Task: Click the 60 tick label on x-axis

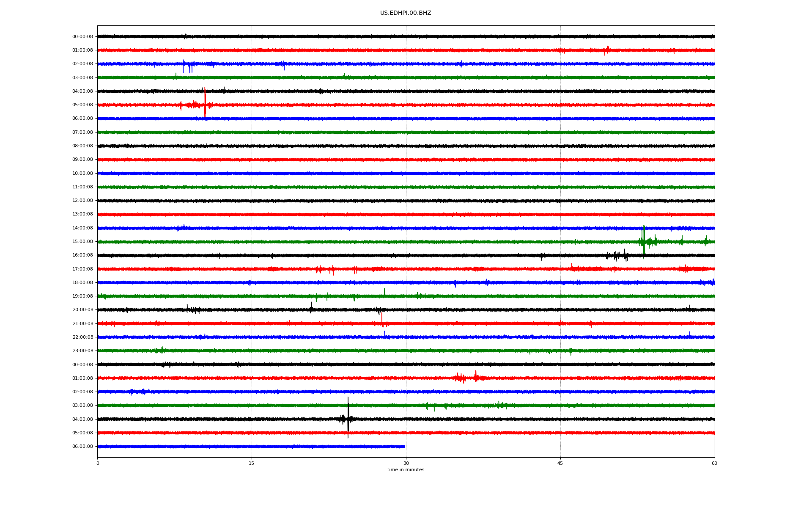Action: (714, 463)
